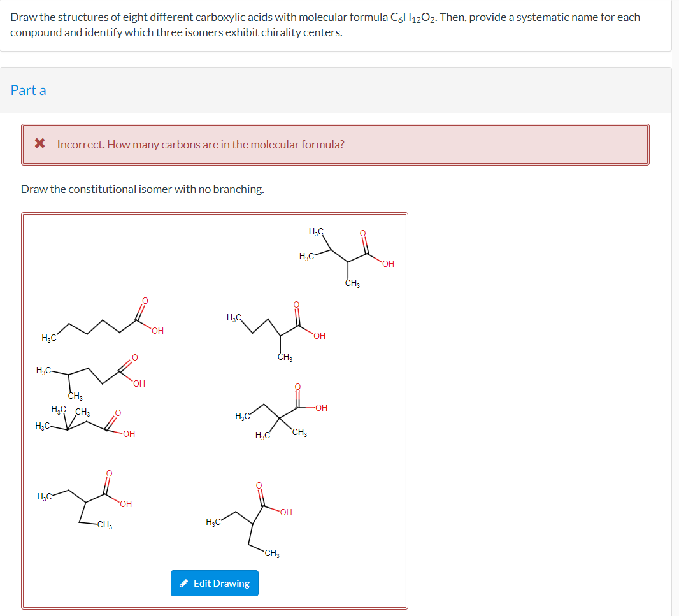
Task: Click the red X incorrect indicator icon
Action: pyautogui.click(x=38, y=143)
